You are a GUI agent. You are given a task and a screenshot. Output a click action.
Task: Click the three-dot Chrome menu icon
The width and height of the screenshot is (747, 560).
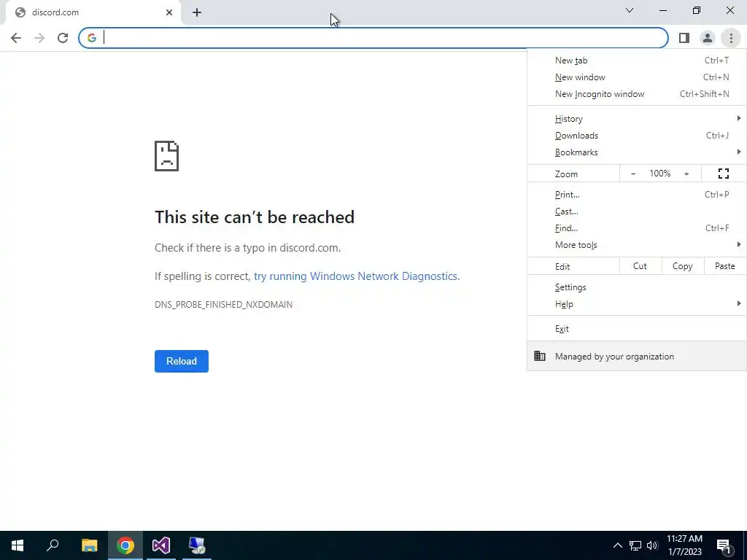(x=731, y=38)
